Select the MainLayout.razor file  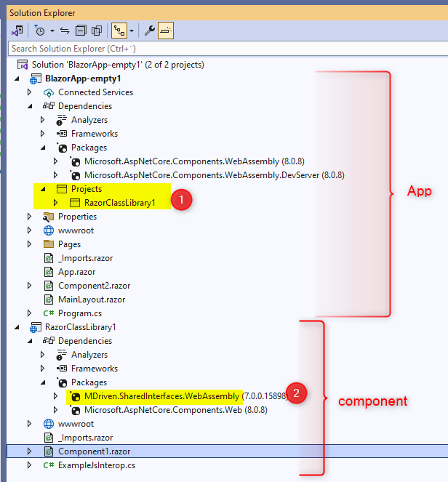coord(91,300)
